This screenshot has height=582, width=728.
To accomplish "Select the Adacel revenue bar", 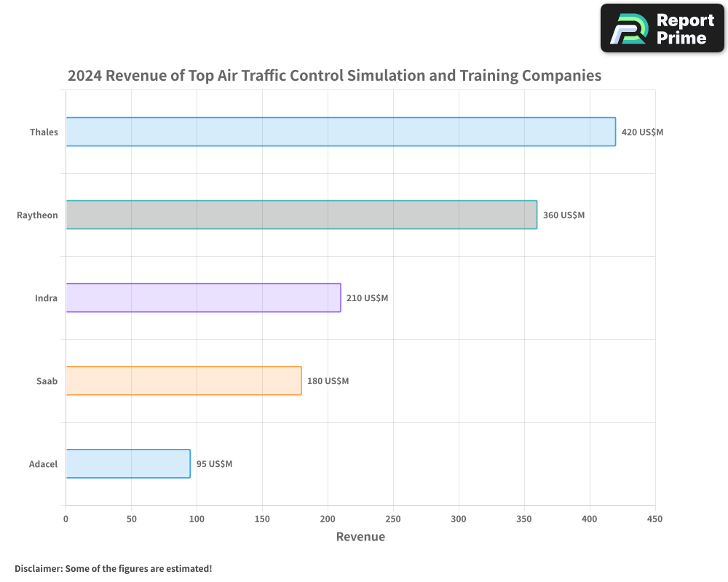I will pyautogui.click(x=127, y=463).
